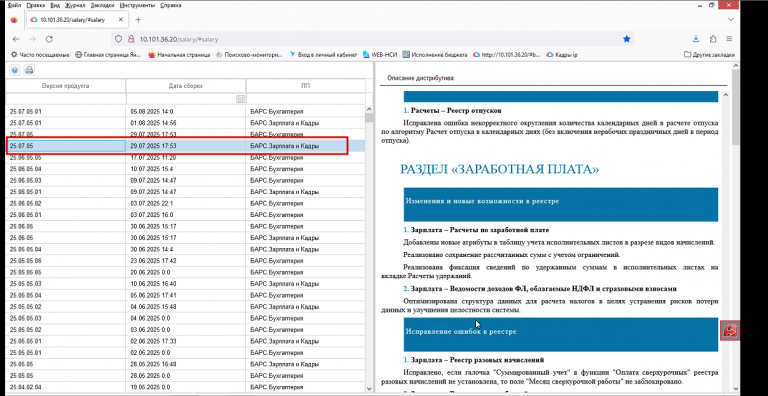Open the Другие закладки folder
768x396 pixels.
709,55
